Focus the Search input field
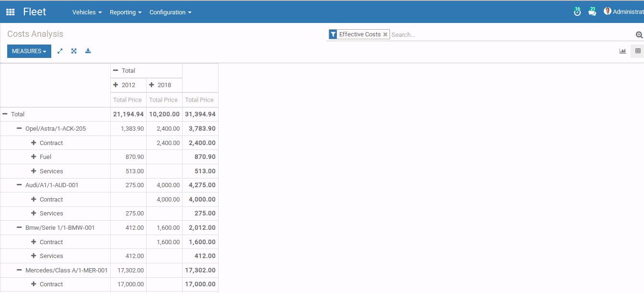The width and height of the screenshot is (644, 293). 512,34
